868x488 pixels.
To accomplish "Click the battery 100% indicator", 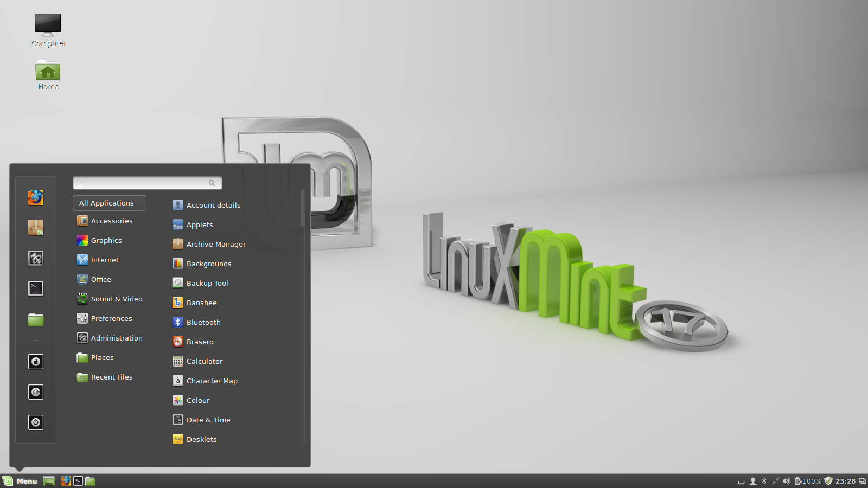I will pyautogui.click(x=808, y=481).
